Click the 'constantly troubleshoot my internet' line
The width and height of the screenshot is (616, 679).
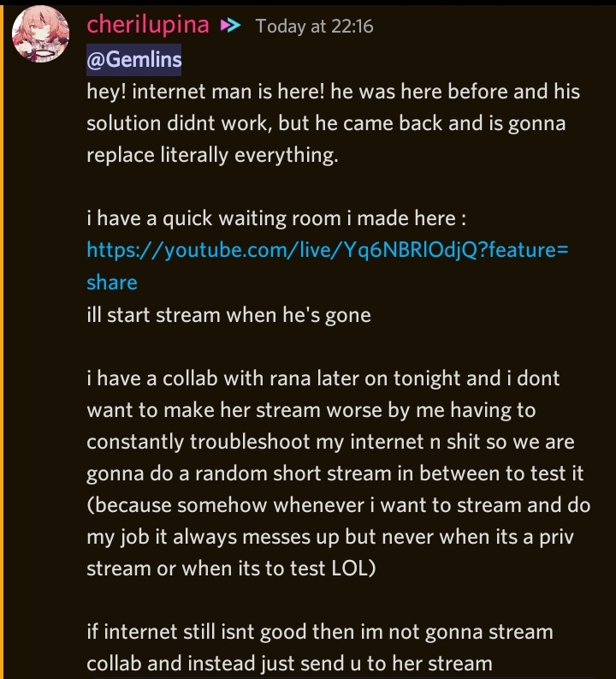[x=330, y=442]
